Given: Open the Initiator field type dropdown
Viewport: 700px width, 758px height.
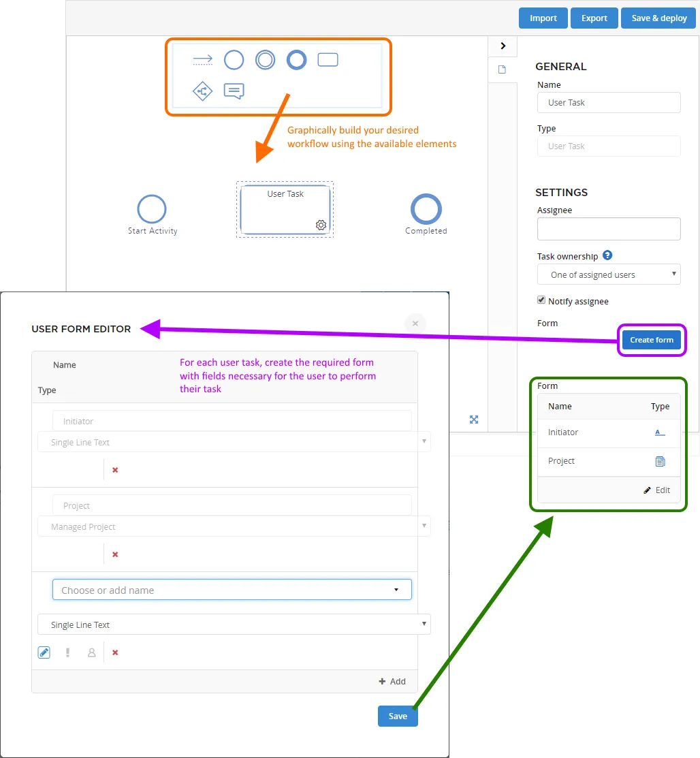Looking at the screenshot, I should tap(234, 442).
